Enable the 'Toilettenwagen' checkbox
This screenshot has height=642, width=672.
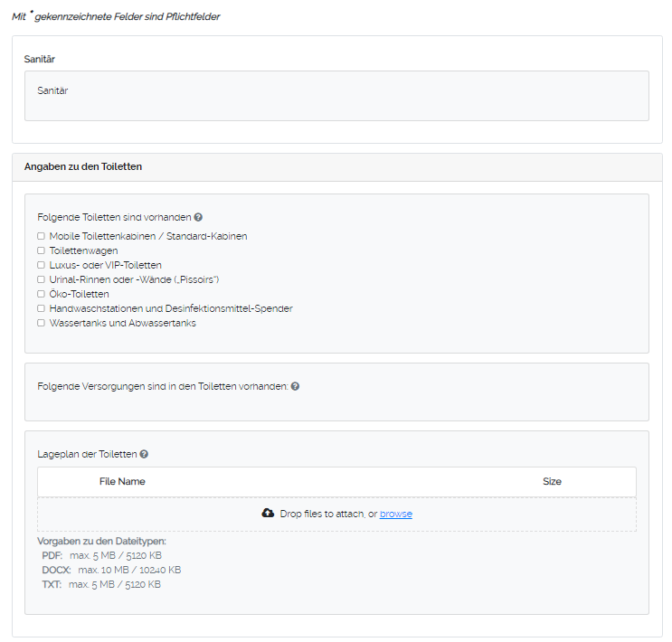tap(41, 250)
